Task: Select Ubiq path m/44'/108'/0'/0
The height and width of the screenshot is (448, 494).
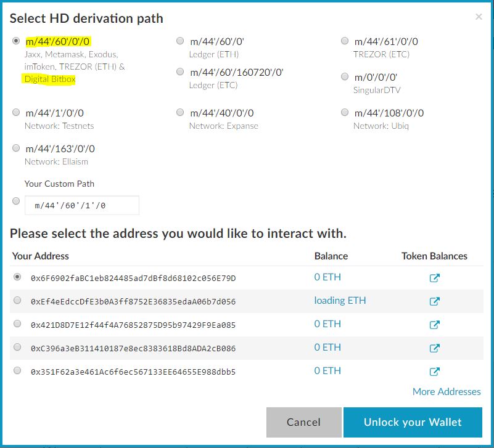Action: [345, 112]
